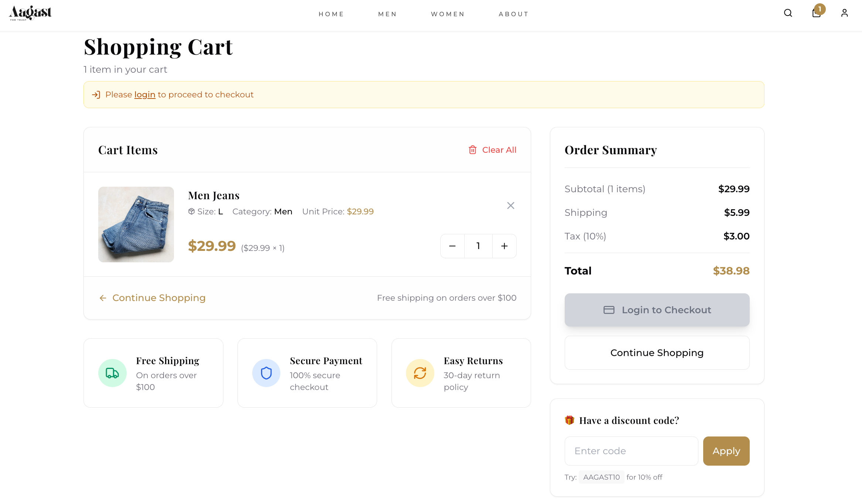Screen dimensions: 862x504
Task: Open the Women menu item
Action: pos(448,14)
